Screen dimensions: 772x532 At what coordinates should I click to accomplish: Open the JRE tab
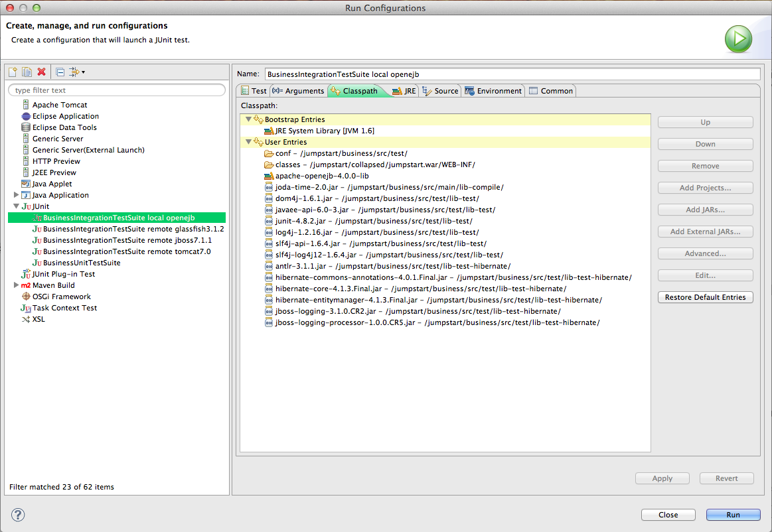tap(404, 91)
